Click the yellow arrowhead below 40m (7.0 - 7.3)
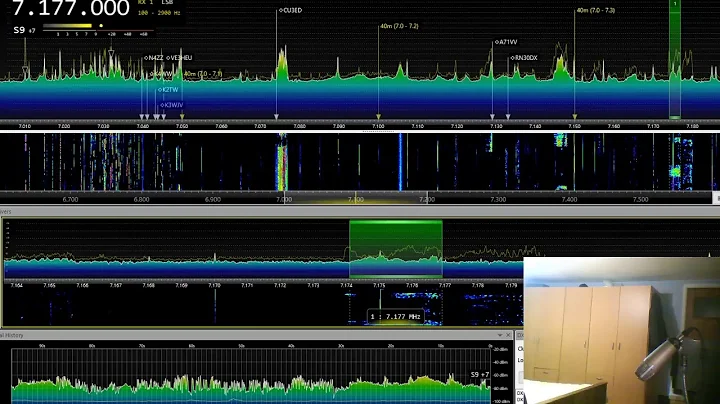The height and width of the screenshot is (404, 720). click(574, 117)
